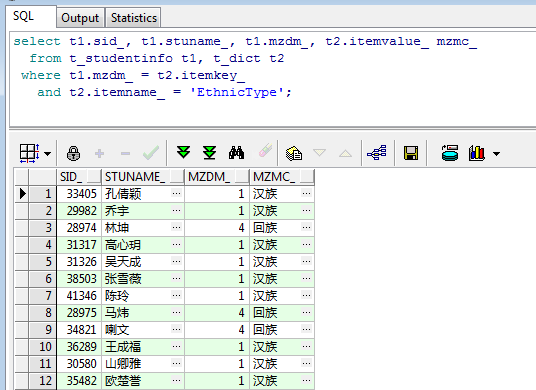The width and height of the screenshot is (536, 390).
Task: Click keyword 'EthnicType' in the SQL text
Action: (237, 92)
